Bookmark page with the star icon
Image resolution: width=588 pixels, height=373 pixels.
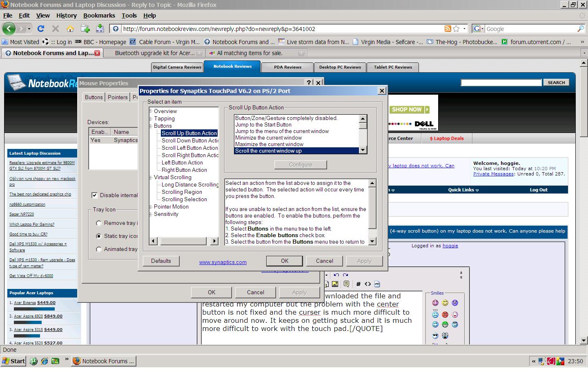tap(456, 29)
